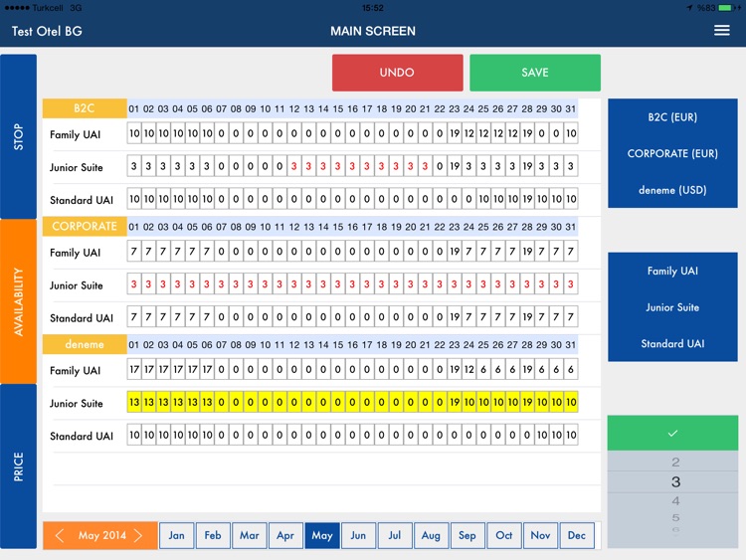Select Feb month tab
746x560 pixels.
tap(213, 536)
